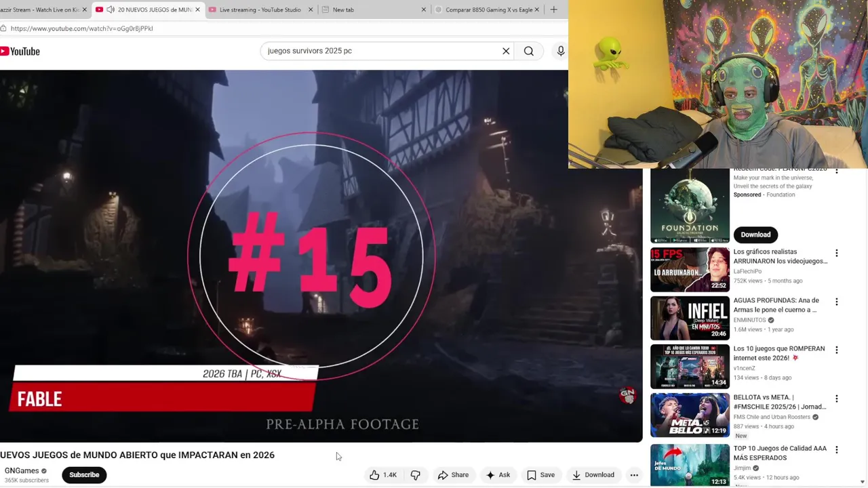Click the LaFlechiPo channel name
This screenshot has width=868, height=488.
coord(747,271)
